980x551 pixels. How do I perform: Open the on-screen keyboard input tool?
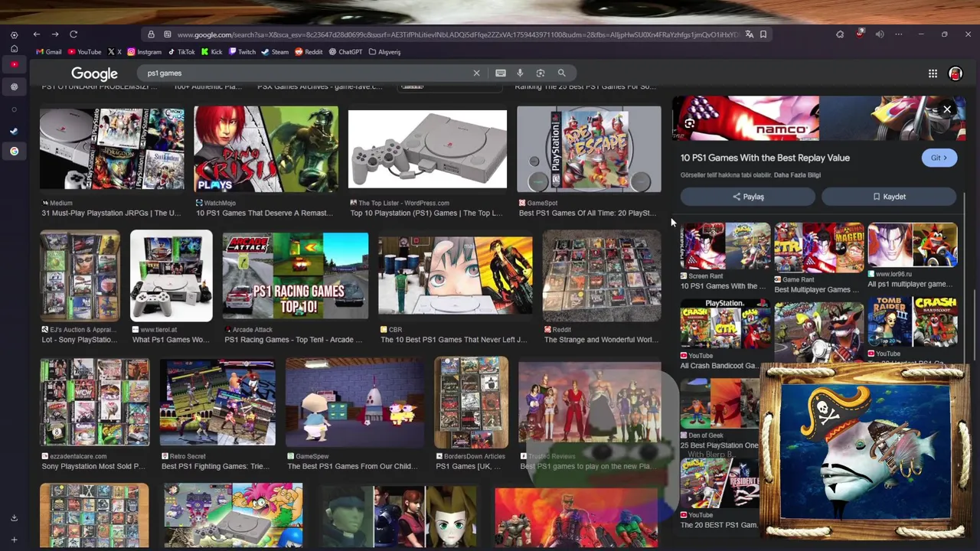click(500, 73)
